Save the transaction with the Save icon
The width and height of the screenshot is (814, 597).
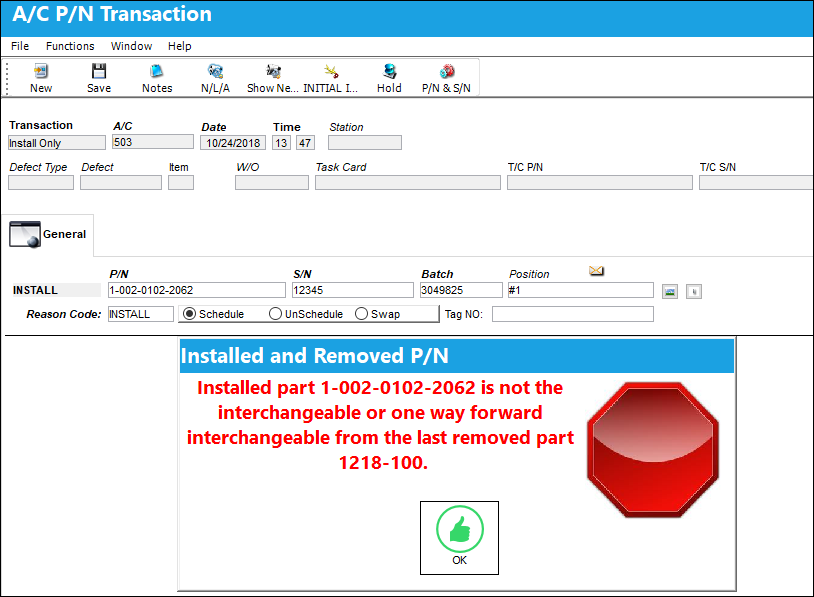pyautogui.click(x=99, y=78)
